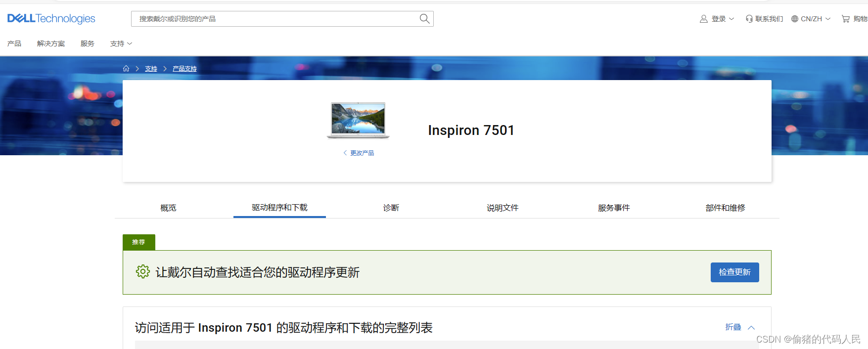
Task: Expand the 支持 navigation menu
Action: click(121, 44)
